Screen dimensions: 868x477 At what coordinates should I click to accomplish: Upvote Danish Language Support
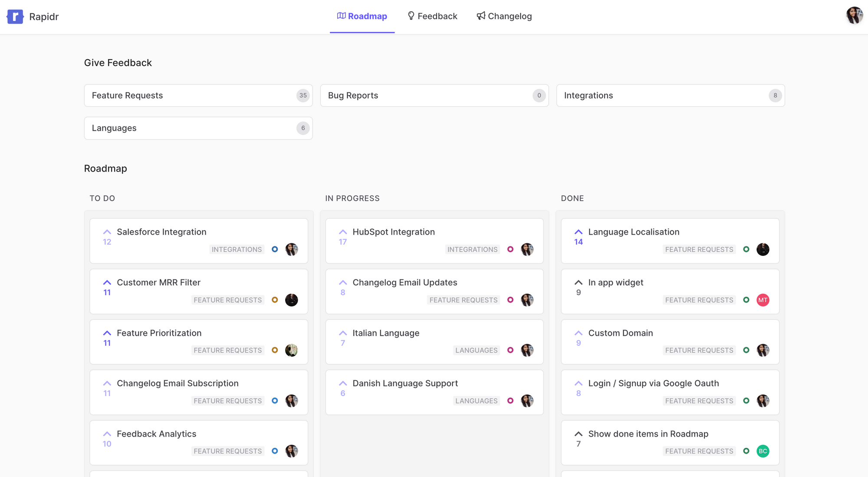[x=343, y=388]
